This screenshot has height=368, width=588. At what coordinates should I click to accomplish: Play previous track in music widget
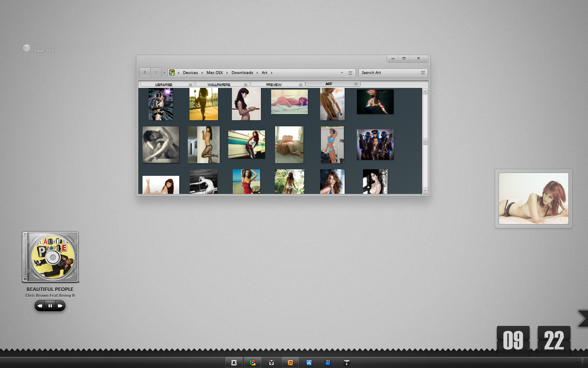(x=40, y=306)
